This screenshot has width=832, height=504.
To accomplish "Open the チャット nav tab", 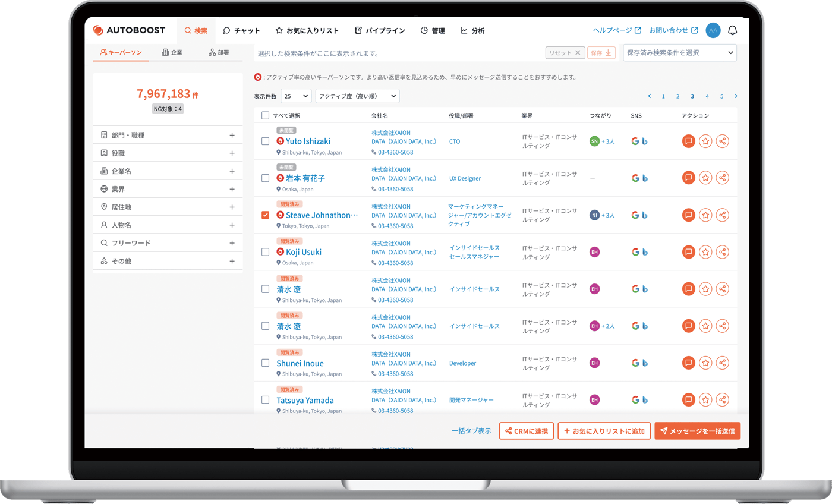I will (241, 30).
